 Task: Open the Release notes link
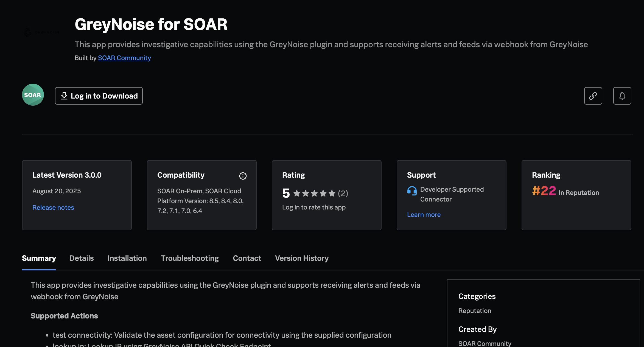(53, 208)
